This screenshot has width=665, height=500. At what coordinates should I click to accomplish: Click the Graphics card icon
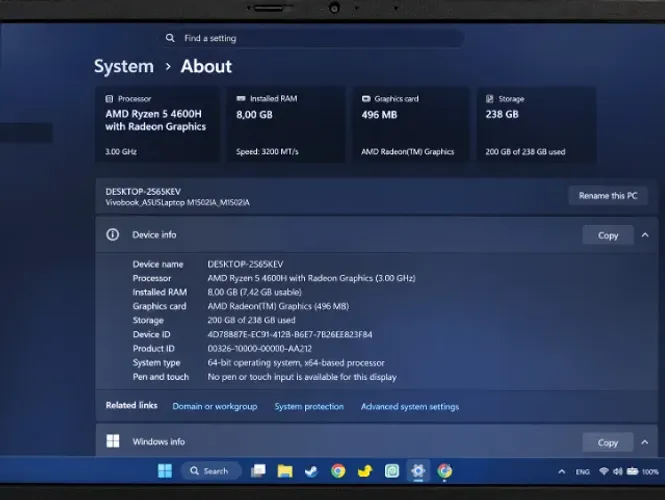pos(366,99)
